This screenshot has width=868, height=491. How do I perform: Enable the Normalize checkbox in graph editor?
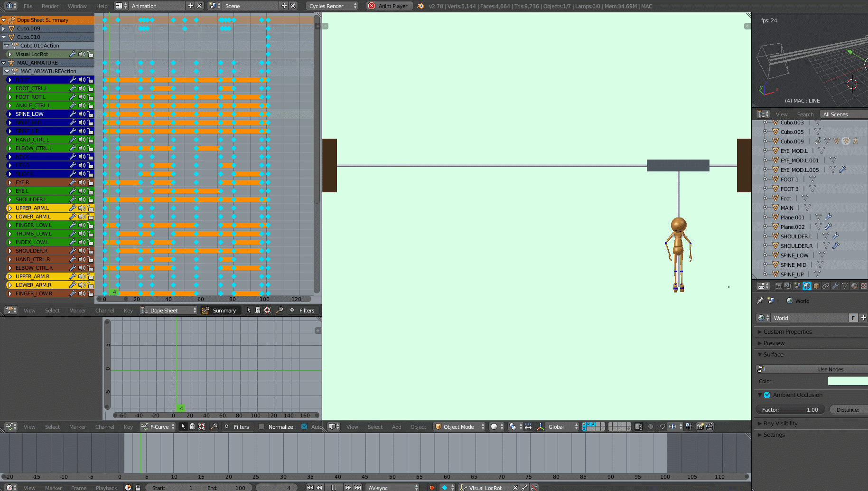[x=261, y=426]
